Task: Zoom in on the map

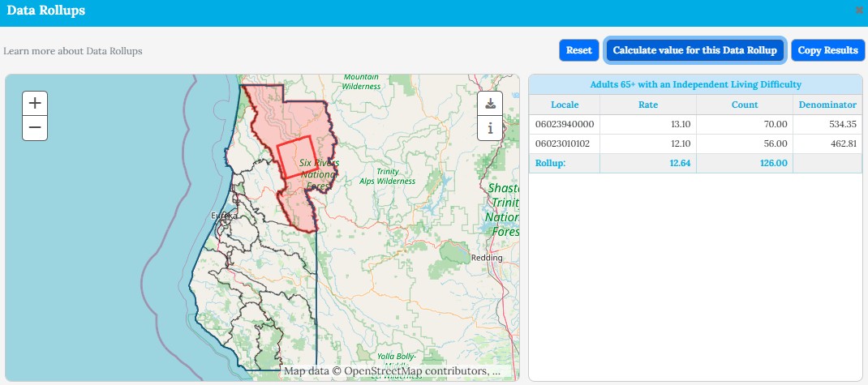Action: click(35, 104)
